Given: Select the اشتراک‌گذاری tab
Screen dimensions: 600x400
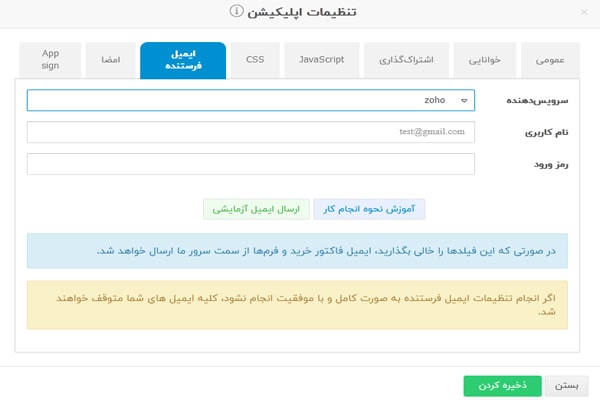Looking at the screenshot, I should point(407,60).
